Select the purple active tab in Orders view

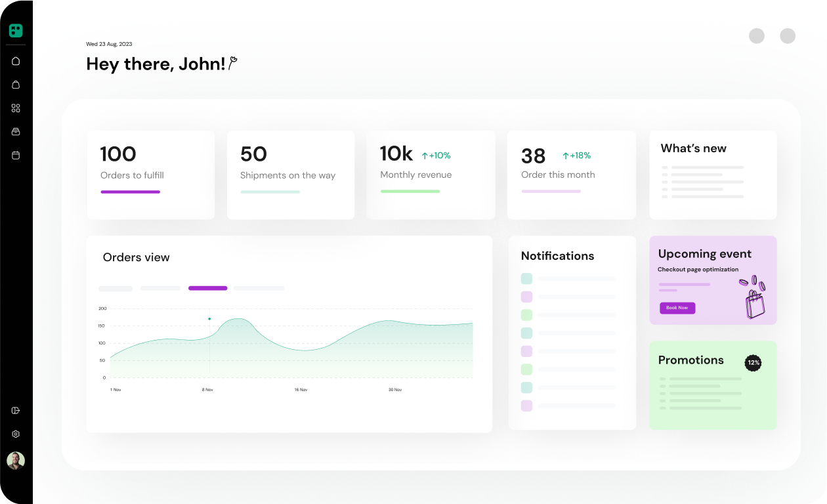(208, 288)
